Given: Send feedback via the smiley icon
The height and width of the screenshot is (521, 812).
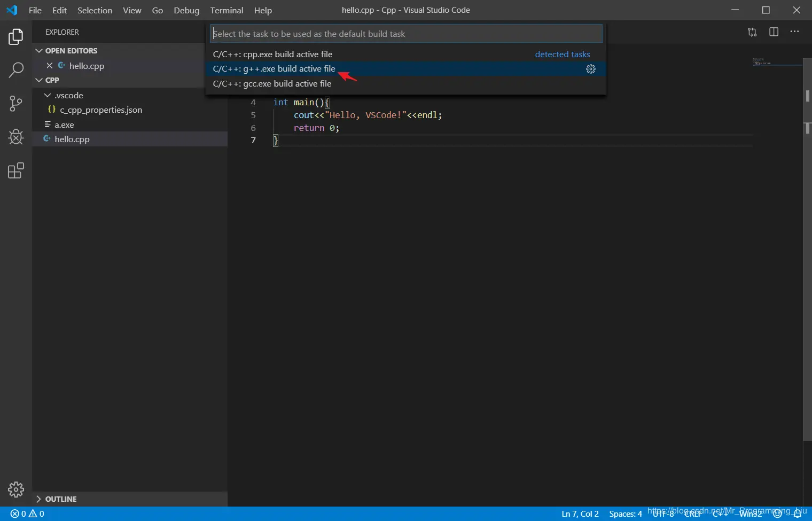Looking at the screenshot, I should click(778, 514).
